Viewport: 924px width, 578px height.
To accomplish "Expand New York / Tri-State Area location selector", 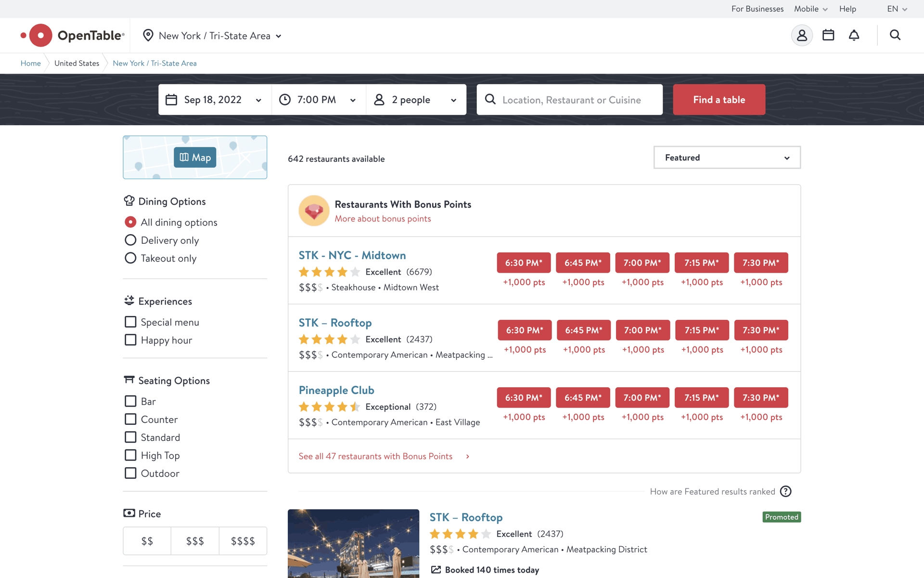I will [x=212, y=36].
